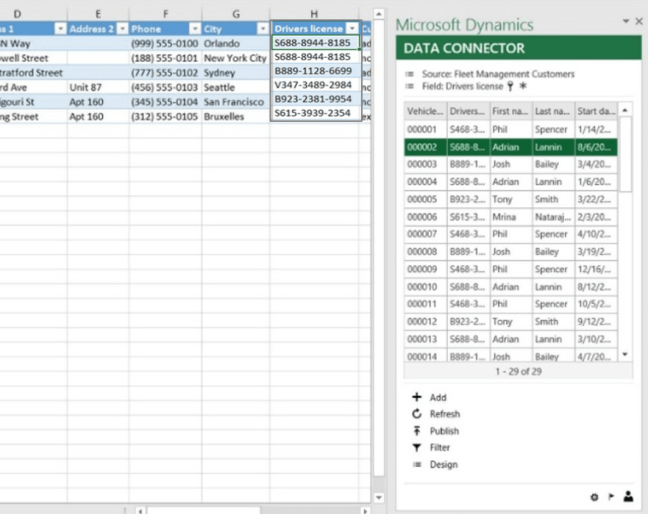Click the cell S615-3939-2354

pyautogui.click(x=314, y=113)
